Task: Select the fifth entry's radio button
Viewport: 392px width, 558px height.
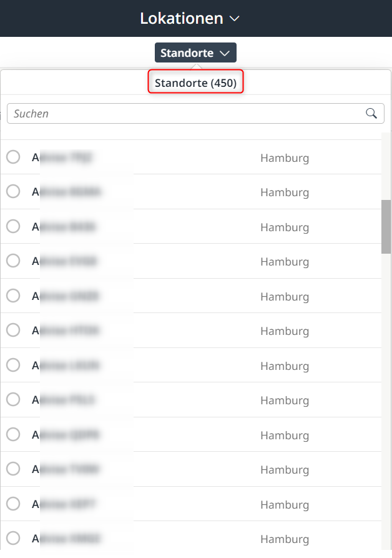Action: (x=13, y=296)
